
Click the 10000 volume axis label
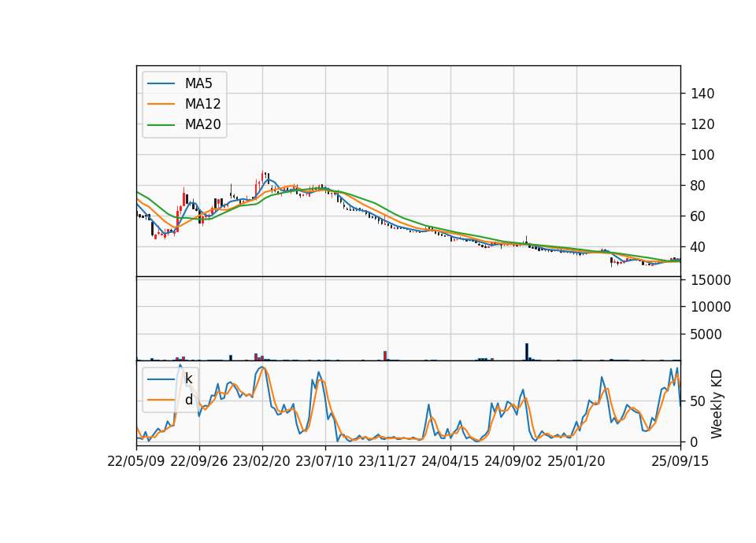pyautogui.click(x=710, y=307)
